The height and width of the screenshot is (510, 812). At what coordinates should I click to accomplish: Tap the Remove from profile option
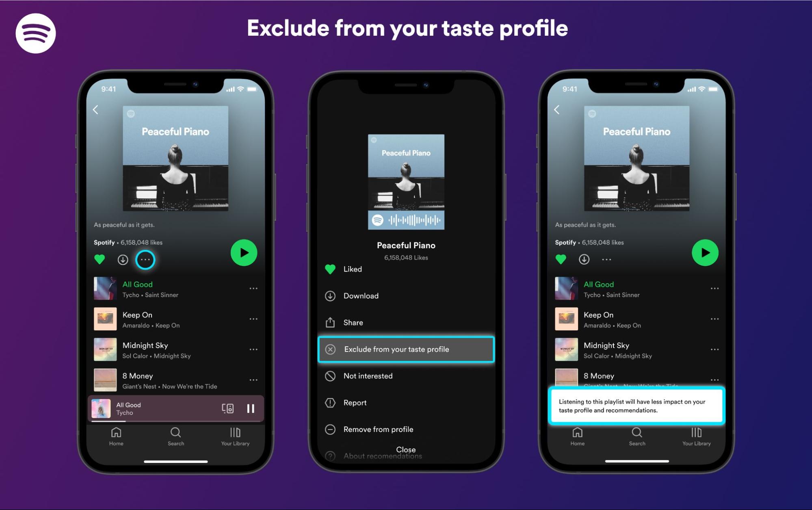click(377, 429)
